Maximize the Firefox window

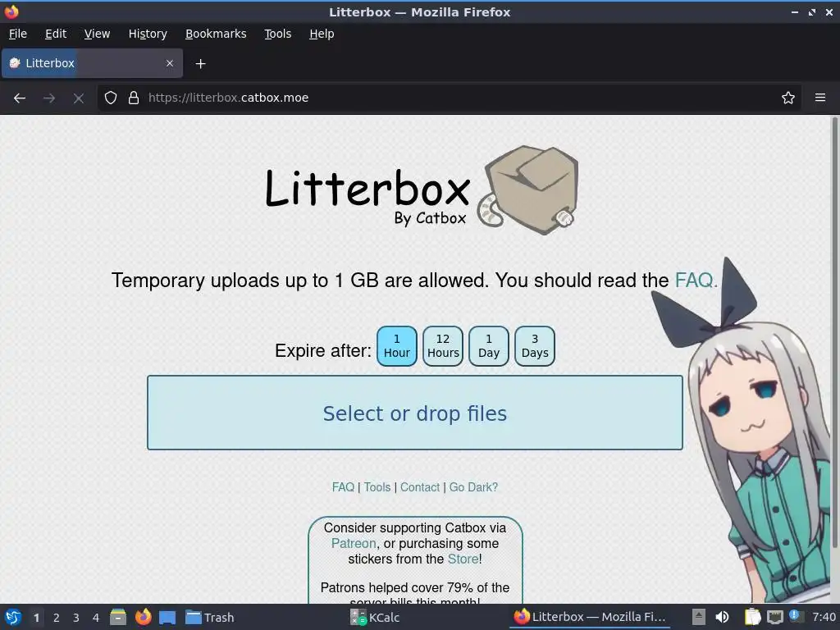[x=812, y=11]
